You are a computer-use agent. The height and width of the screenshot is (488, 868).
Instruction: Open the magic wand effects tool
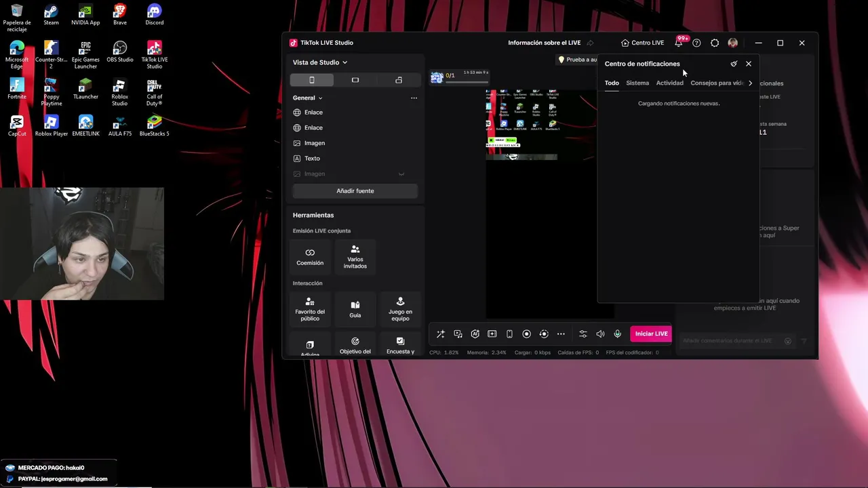pyautogui.click(x=441, y=333)
